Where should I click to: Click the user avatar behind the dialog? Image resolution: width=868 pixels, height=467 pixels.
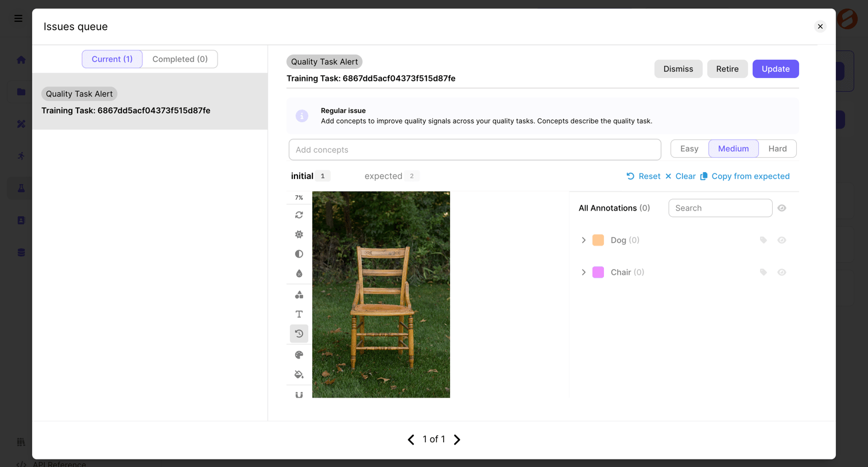(847, 19)
